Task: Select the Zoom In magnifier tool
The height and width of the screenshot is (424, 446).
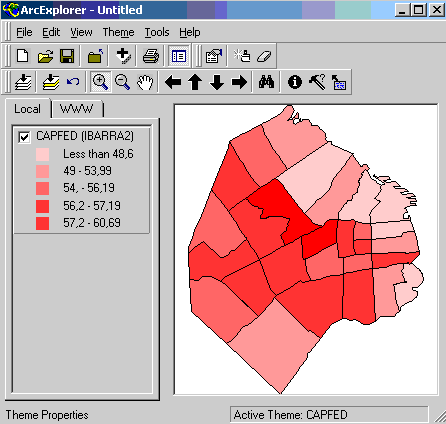Action: 101,82
